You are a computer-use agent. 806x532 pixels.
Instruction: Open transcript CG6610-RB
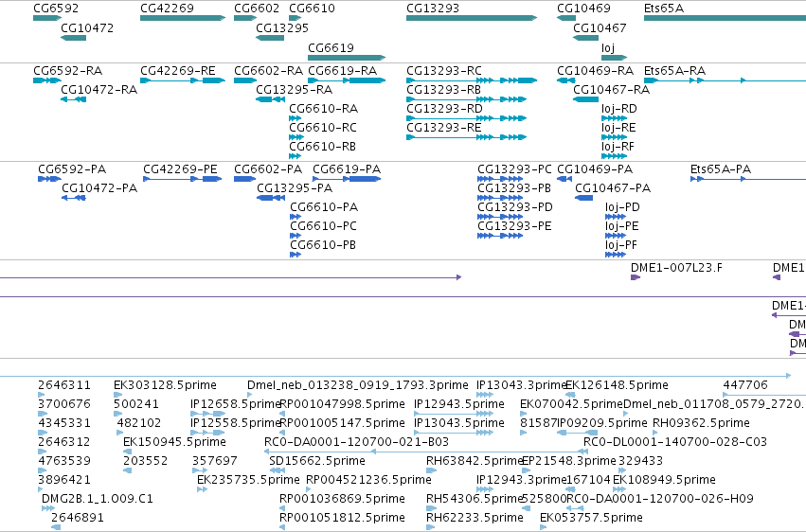pos(323,147)
